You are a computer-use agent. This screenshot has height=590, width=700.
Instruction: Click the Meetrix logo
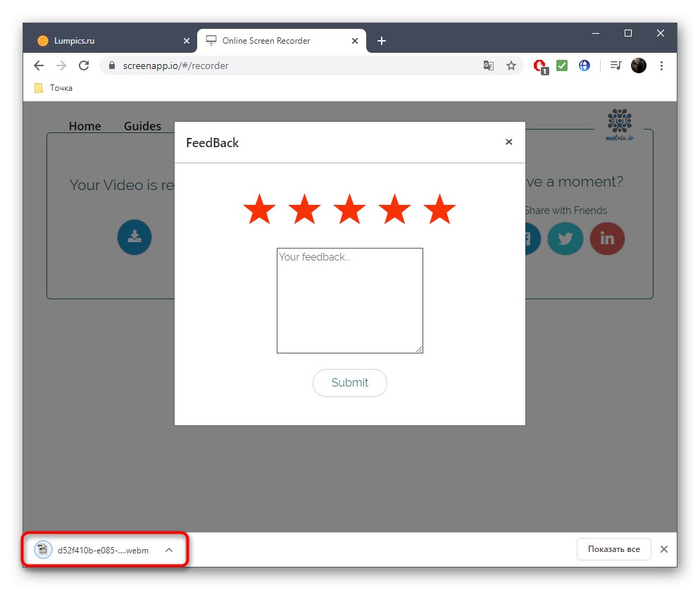click(618, 123)
